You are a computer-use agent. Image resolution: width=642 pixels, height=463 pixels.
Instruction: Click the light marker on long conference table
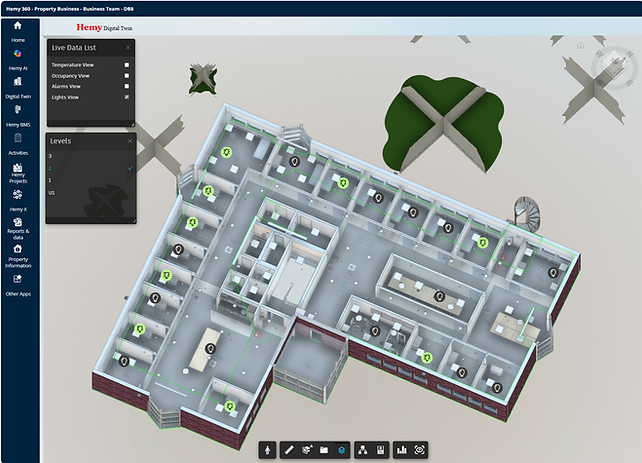439,296
